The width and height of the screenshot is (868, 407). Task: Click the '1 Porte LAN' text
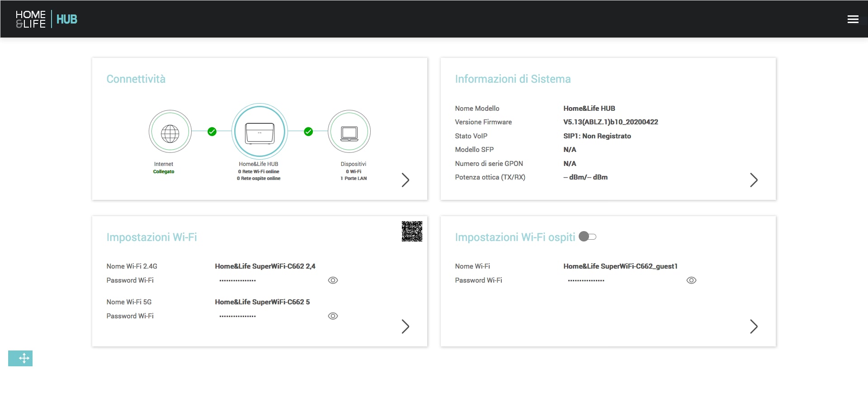pyautogui.click(x=354, y=178)
